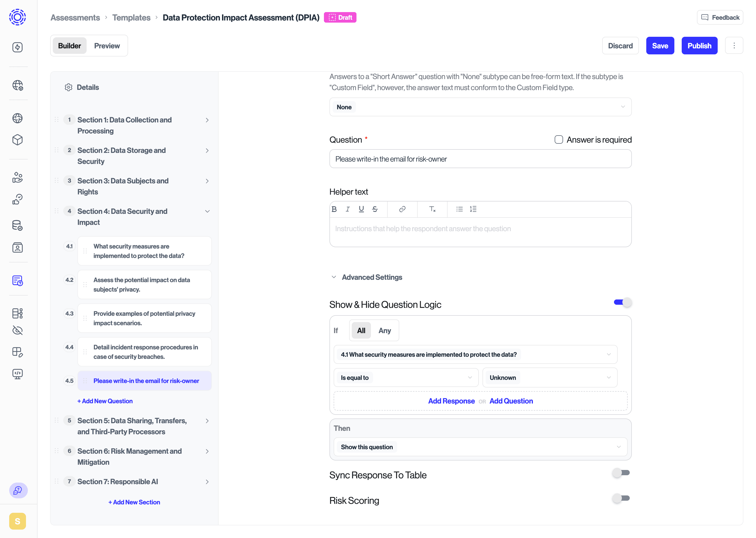Open Templates from the breadcrumb

[131, 17]
